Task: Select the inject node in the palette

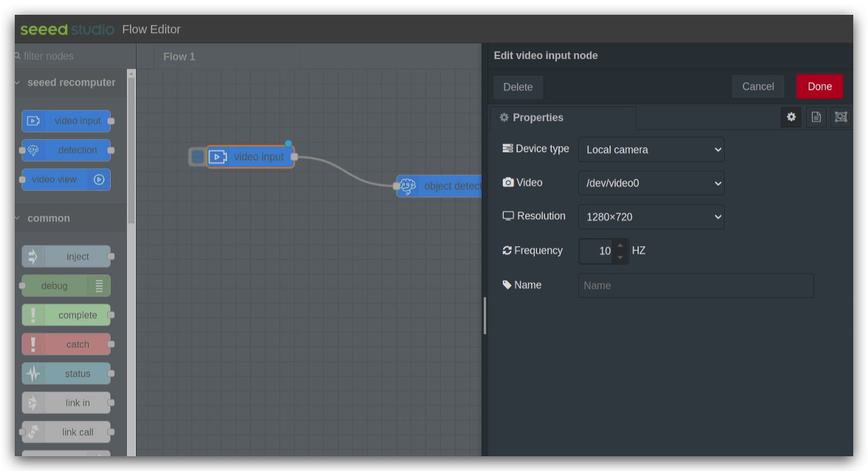Action: pos(66,257)
